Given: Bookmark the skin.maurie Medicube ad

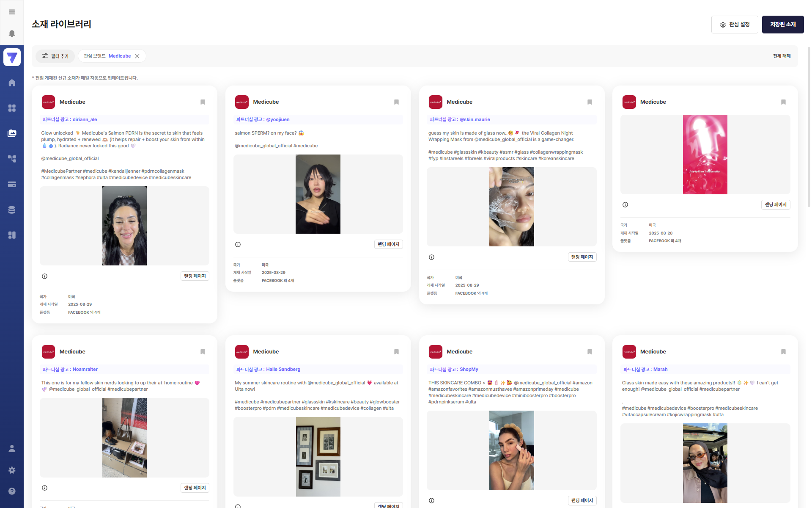Looking at the screenshot, I should [590, 102].
